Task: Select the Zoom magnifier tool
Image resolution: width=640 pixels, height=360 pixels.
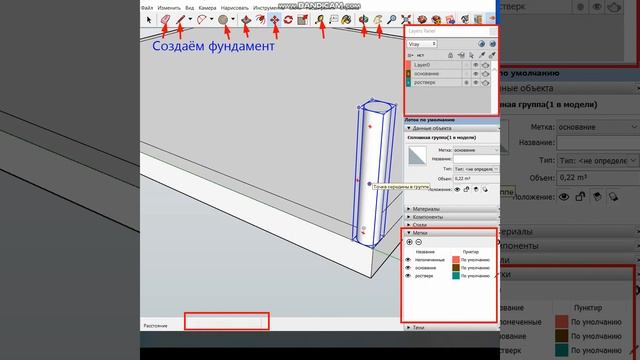Action: click(391, 19)
